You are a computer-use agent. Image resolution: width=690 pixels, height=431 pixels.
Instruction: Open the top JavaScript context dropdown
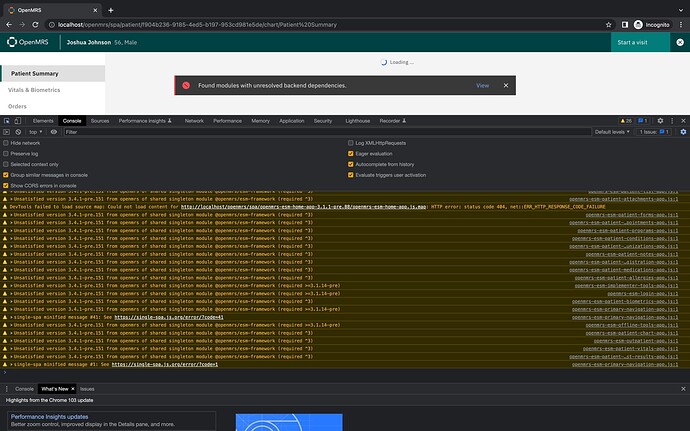36,132
